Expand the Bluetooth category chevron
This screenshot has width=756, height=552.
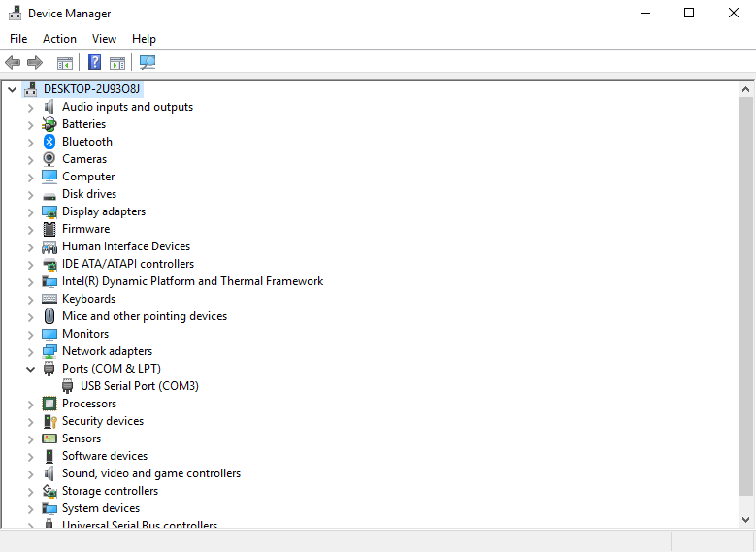tap(30, 143)
